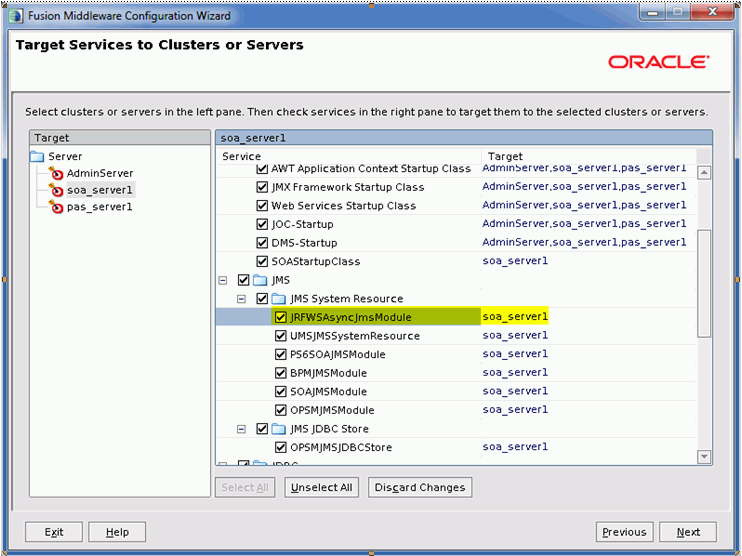
Task: Click the soa_server1 pane header
Action: [464, 138]
